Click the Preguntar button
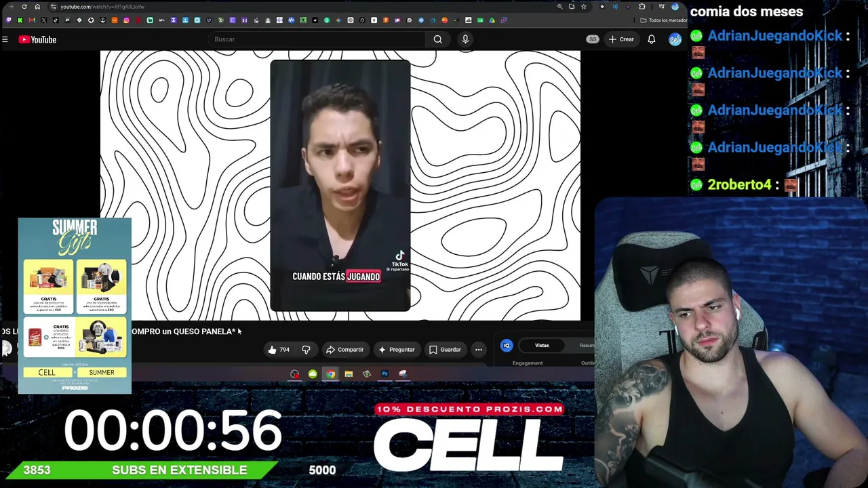 pyautogui.click(x=397, y=350)
